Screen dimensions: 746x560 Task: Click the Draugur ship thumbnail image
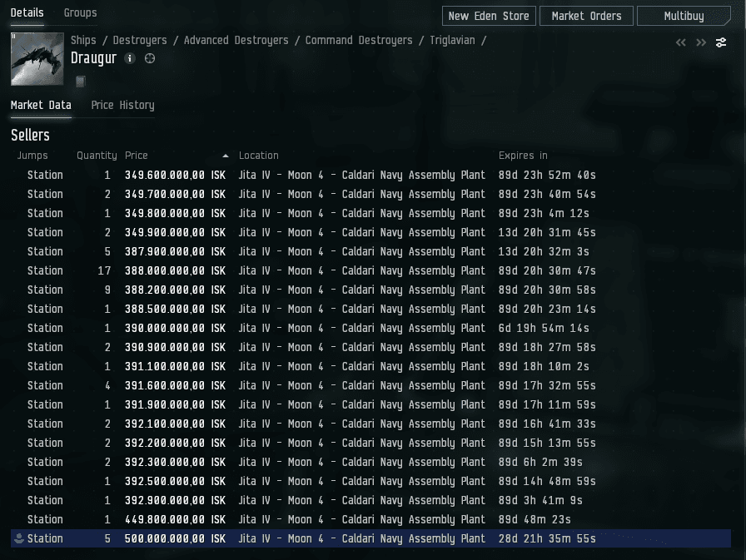click(37, 59)
